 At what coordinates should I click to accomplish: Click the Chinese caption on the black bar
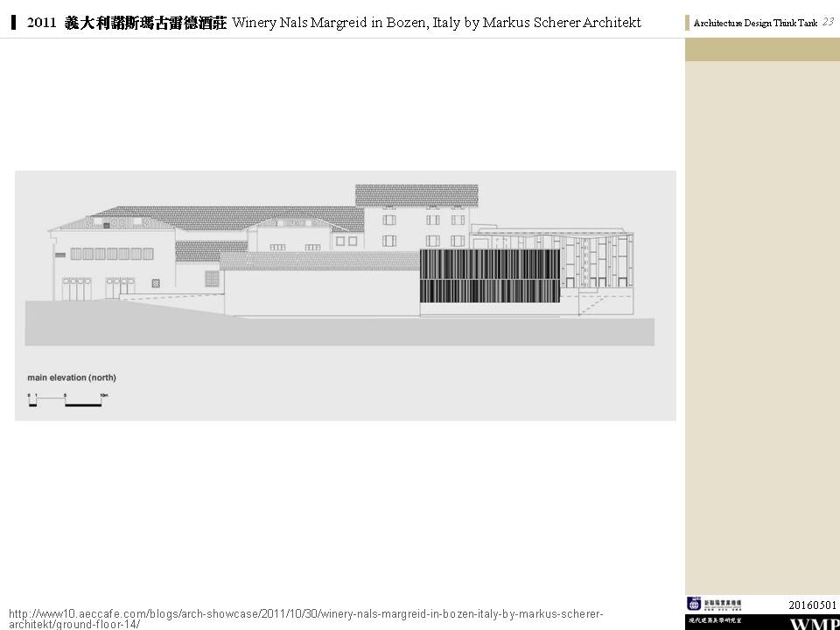(x=714, y=620)
